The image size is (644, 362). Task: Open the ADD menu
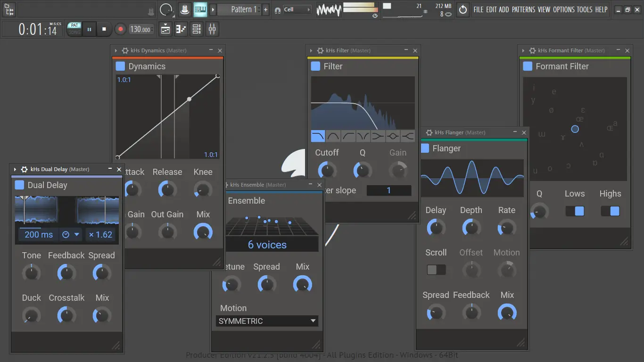(x=504, y=9)
